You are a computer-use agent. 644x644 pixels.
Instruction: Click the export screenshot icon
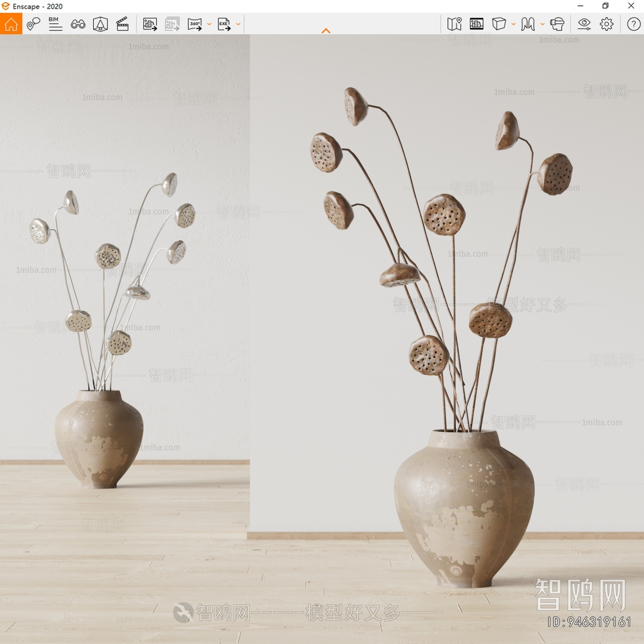(x=150, y=24)
